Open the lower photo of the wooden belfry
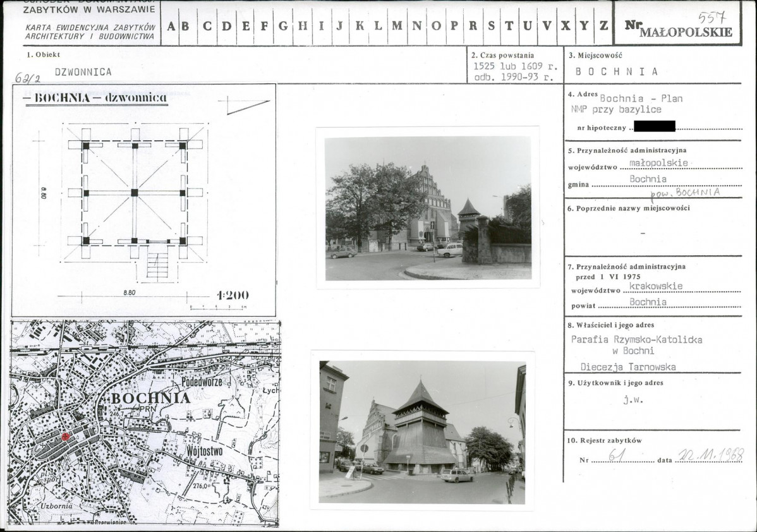Viewport: 757px width, 532px height. pos(421,432)
